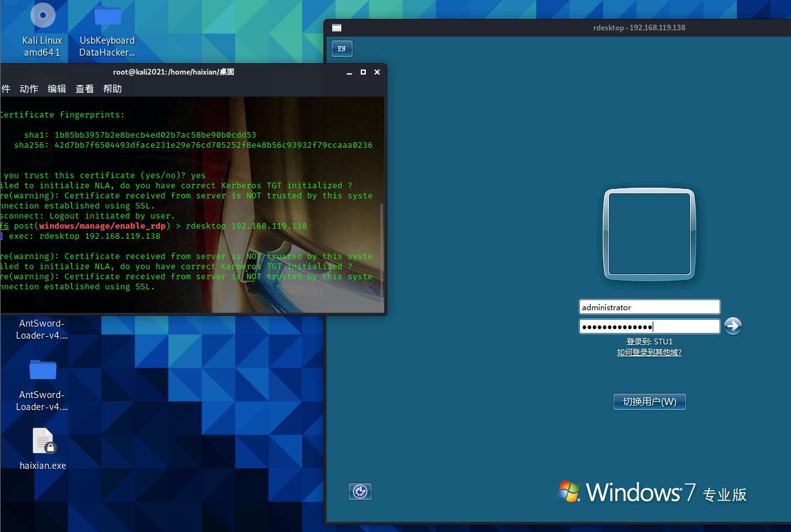Click the terminal title root@kali2021
Viewport: 791px width, 532px height.
[x=174, y=72]
